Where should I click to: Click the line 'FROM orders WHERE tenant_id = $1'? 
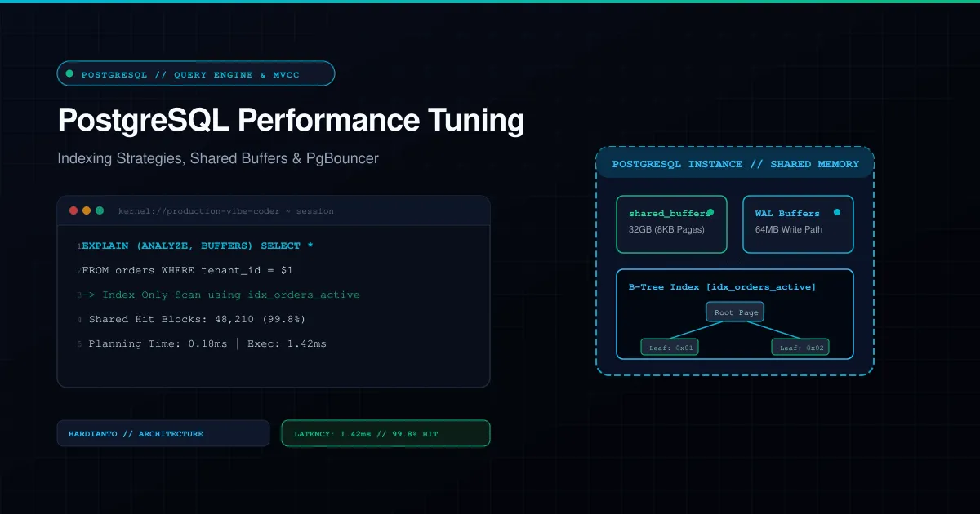pos(187,270)
